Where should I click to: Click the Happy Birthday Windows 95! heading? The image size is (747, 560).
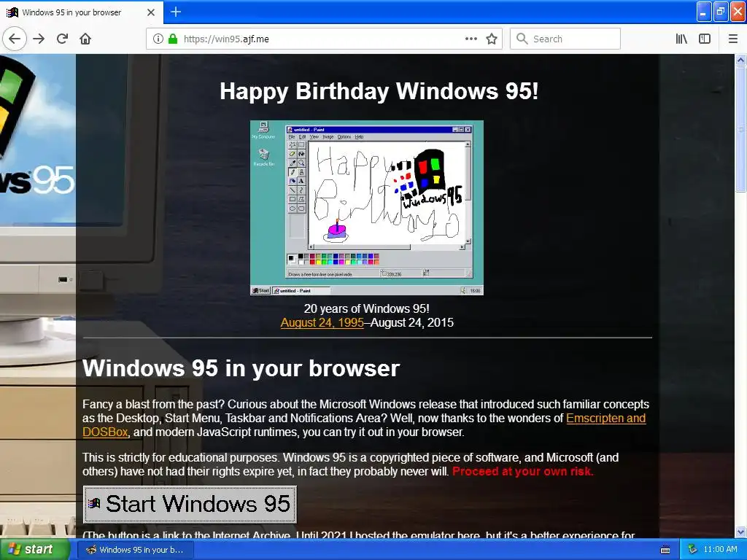[379, 91]
